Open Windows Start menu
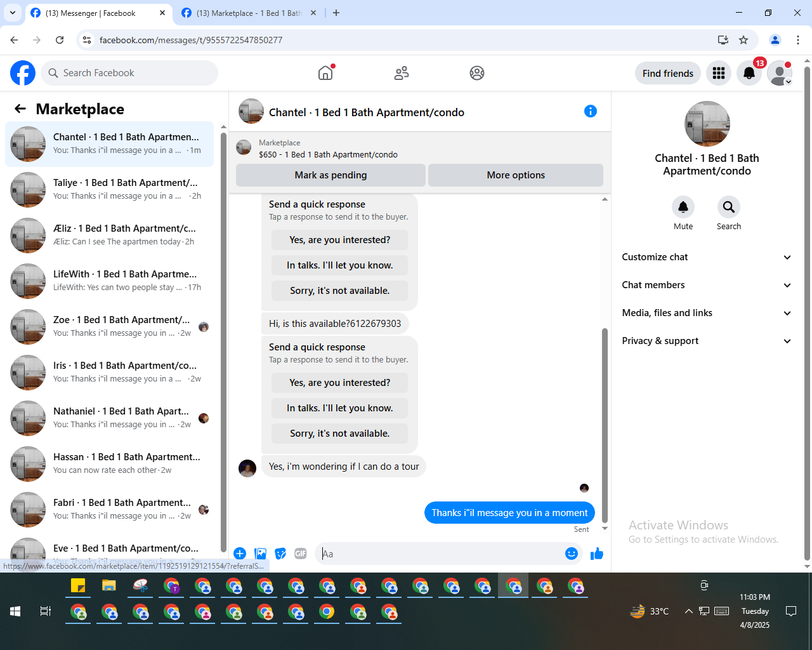Viewport: 812px width, 650px height. coord(15,611)
